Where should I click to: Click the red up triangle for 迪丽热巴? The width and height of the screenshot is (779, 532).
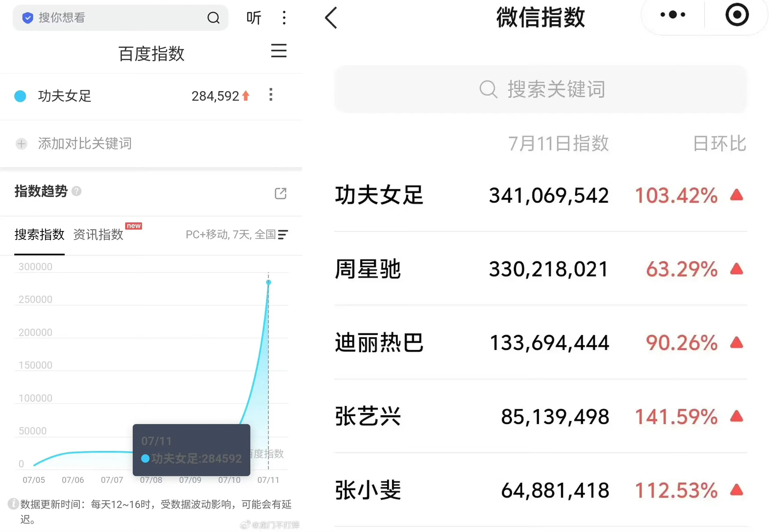(x=736, y=342)
